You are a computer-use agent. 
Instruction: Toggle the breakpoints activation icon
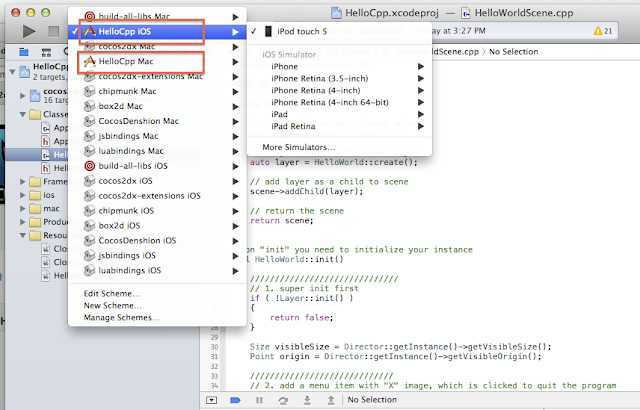[235, 400]
